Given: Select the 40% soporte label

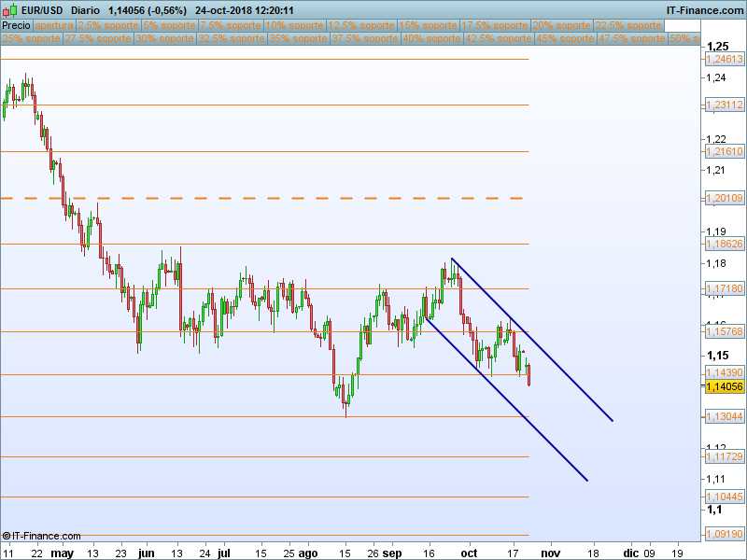Looking at the screenshot, I should click(431, 38).
